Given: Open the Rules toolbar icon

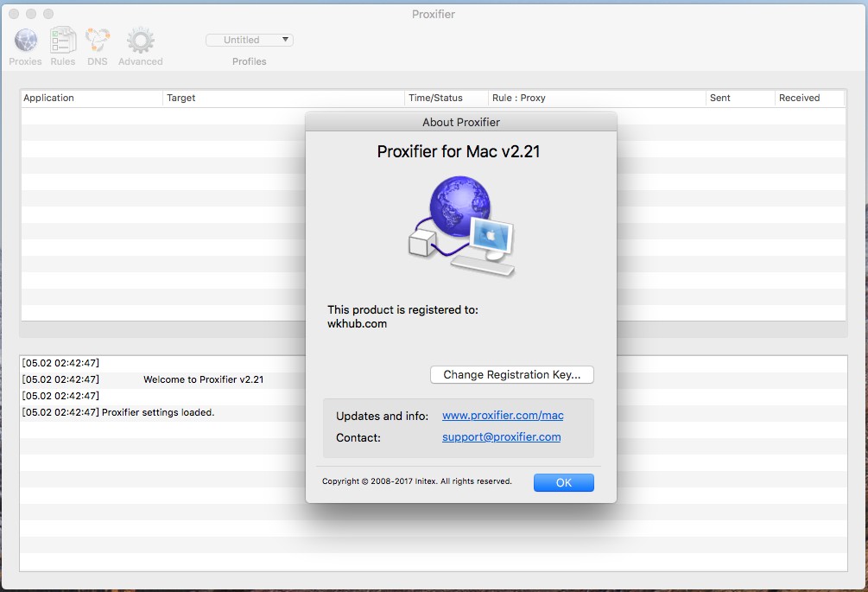Looking at the screenshot, I should (62, 41).
